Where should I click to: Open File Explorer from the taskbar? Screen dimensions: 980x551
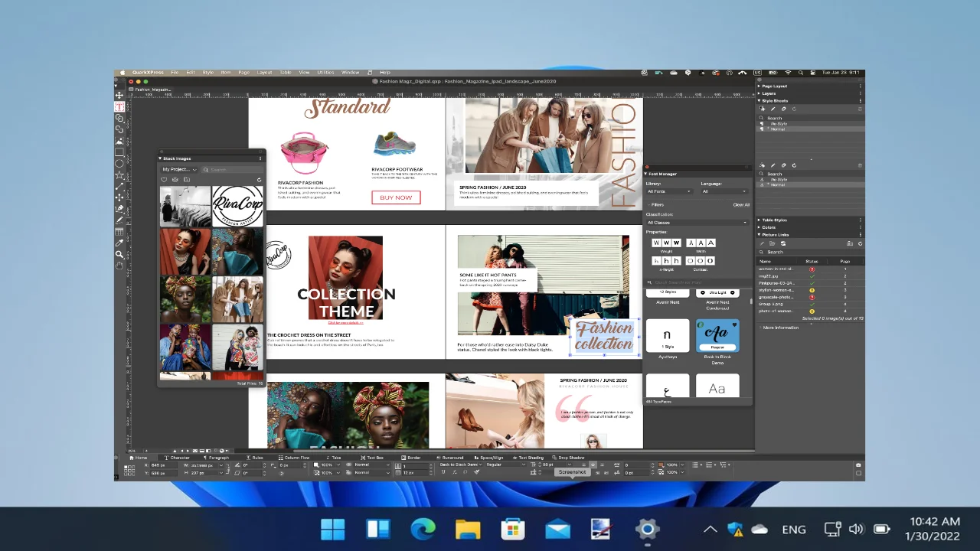coord(468,529)
